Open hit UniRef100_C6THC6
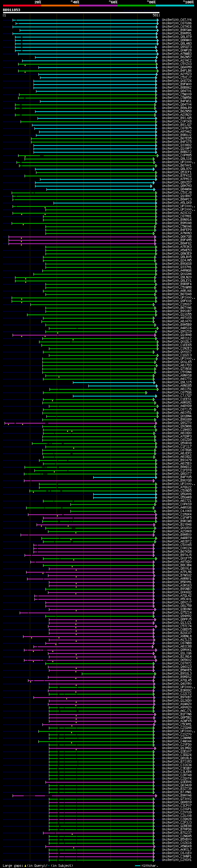This screenshot has height=868, width=197. 177,26
